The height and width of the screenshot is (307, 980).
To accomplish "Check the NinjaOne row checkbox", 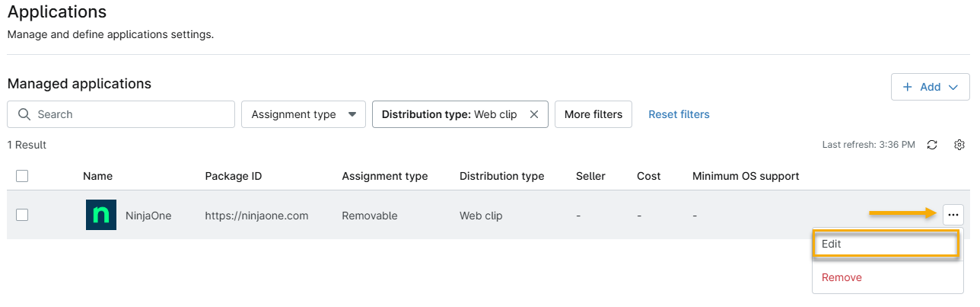I will (22, 216).
